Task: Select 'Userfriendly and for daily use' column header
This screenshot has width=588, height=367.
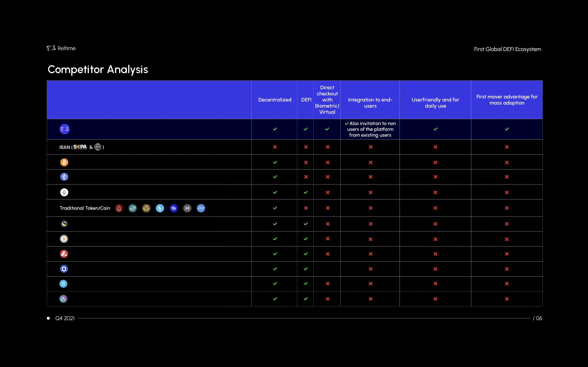Action: coord(435,103)
